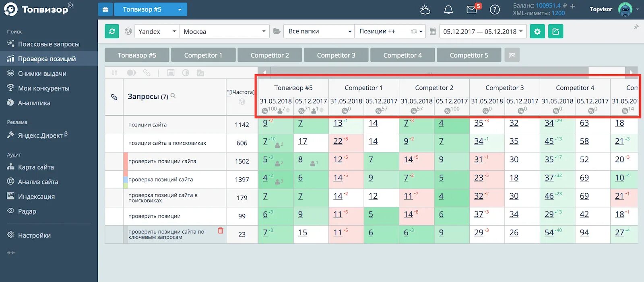Open position 9 for позиции сайта
Viewport: 644px width, 282px height.
265,123
